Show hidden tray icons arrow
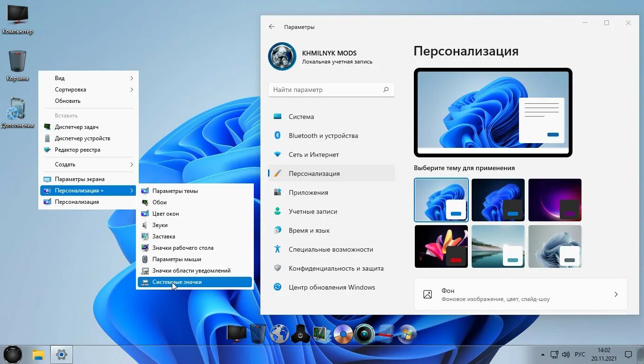 [543, 355]
